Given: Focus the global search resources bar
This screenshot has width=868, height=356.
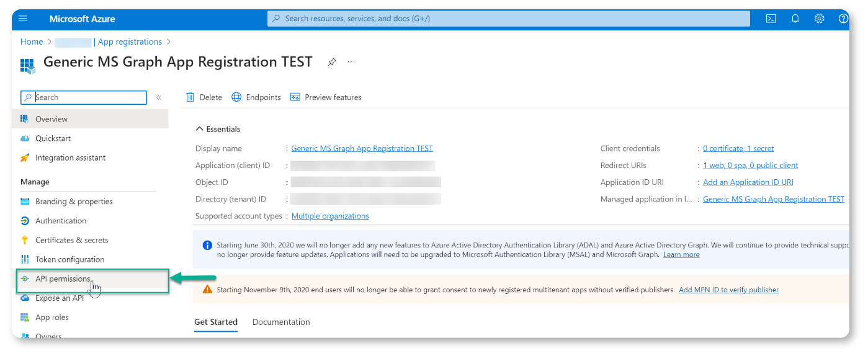Looking at the screenshot, I should click(x=508, y=19).
